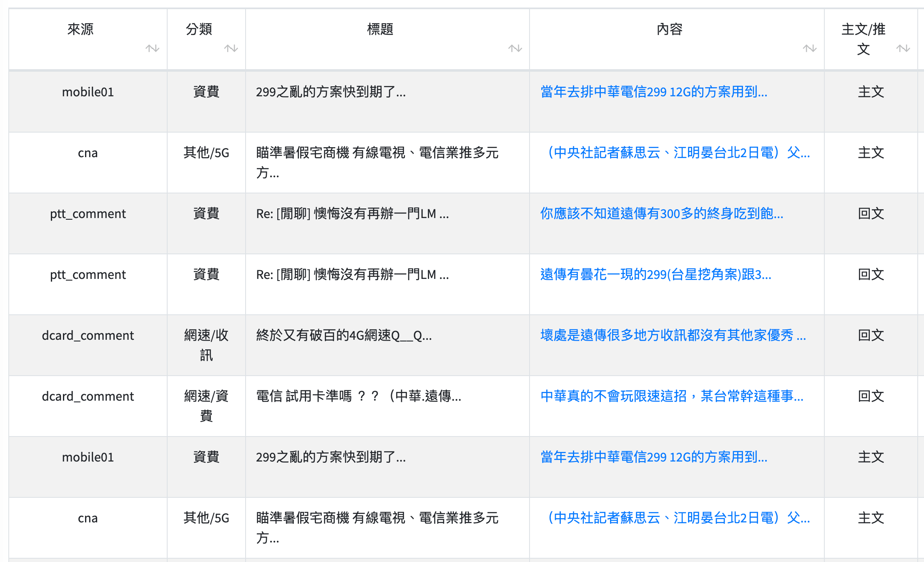This screenshot has height=562, width=924.
Task: Click the sort icon in 來源 column header
Action: coord(152,48)
